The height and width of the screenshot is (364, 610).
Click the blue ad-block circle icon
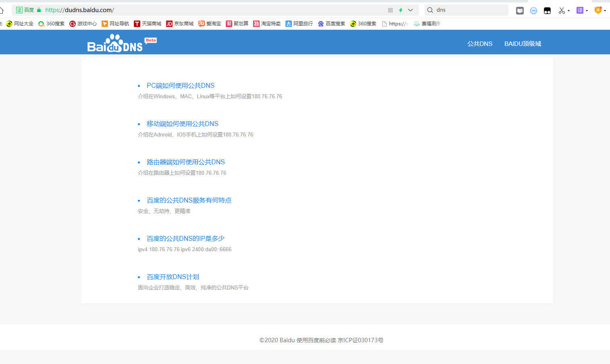click(x=533, y=10)
